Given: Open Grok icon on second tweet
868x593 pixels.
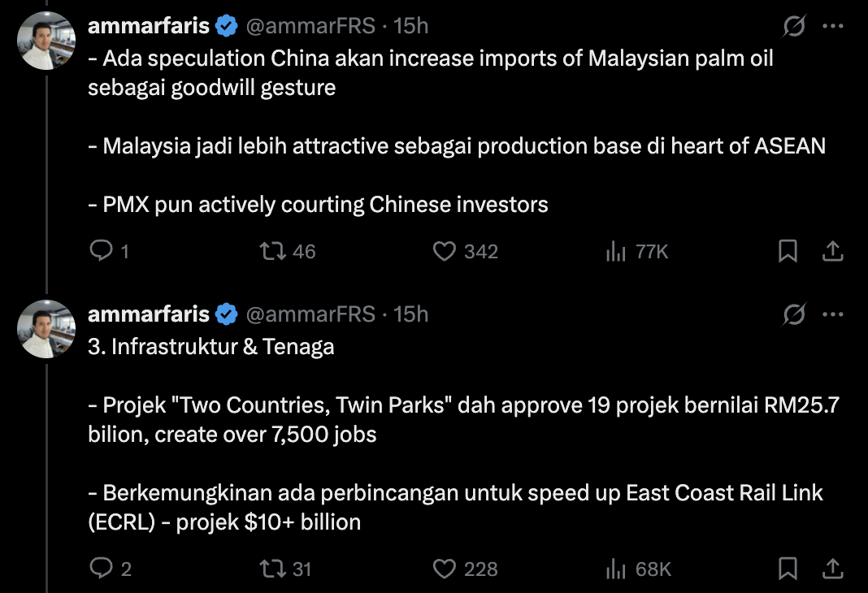Looking at the screenshot, I should tap(794, 314).
